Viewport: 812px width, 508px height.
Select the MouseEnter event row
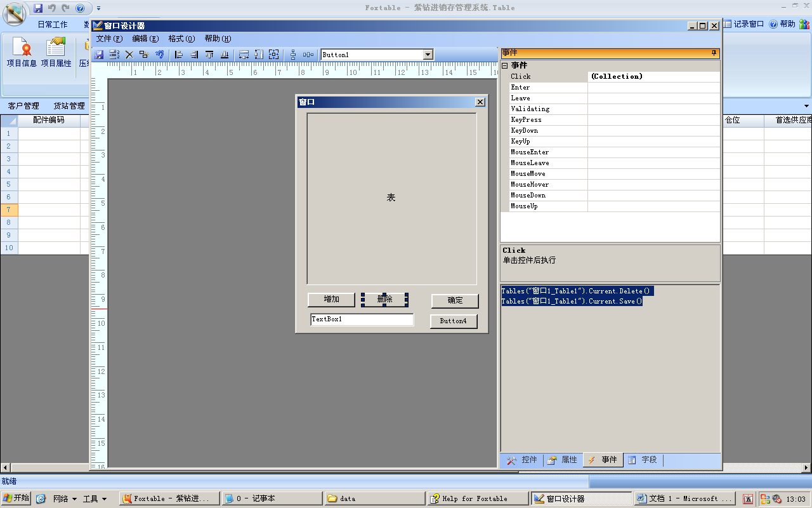click(x=610, y=152)
